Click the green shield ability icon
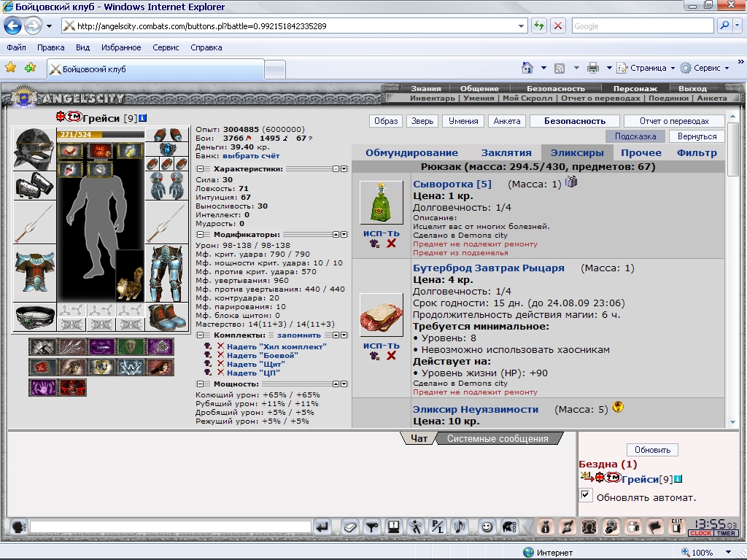This screenshot has height=560, width=747. 131,346
